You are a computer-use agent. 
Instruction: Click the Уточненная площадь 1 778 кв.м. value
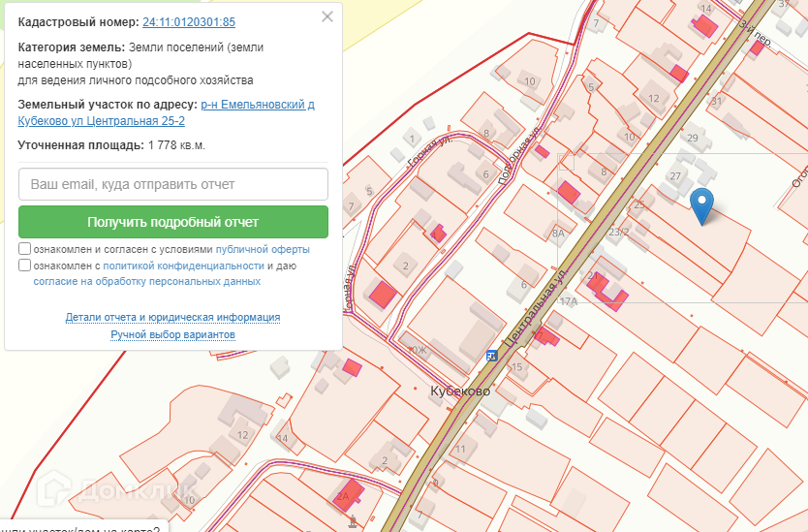[176, 145]
